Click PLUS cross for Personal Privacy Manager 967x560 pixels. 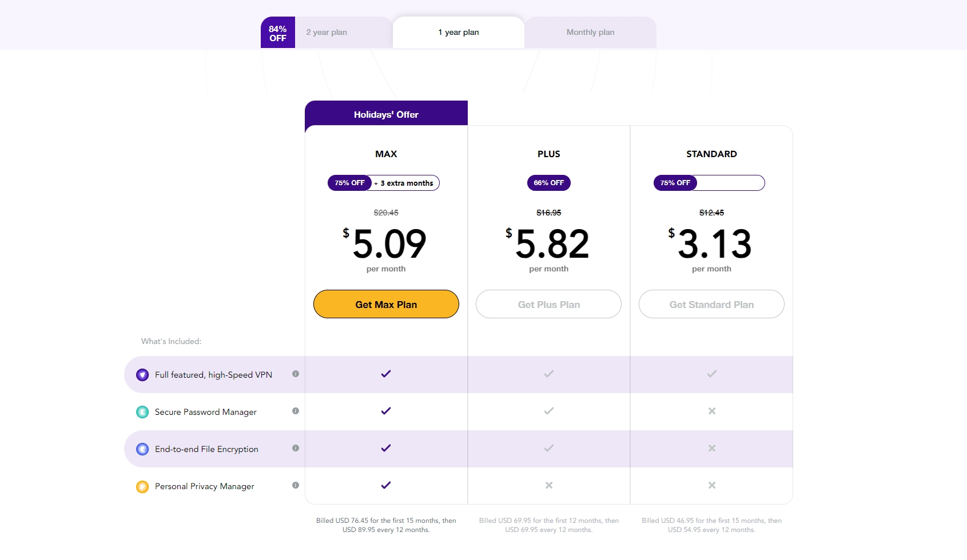pyautogui.click(x=549, y=485)
